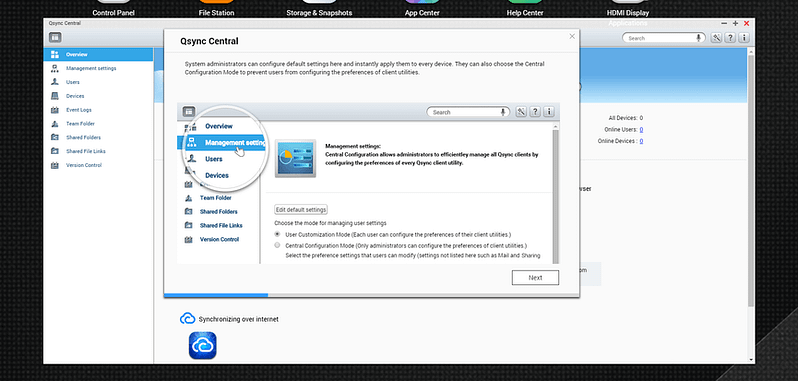Image resolution: width=798 pixels, height=381 pixels.
Task: Click the Management settings icon in the sidebar
Action: (55, 68)
